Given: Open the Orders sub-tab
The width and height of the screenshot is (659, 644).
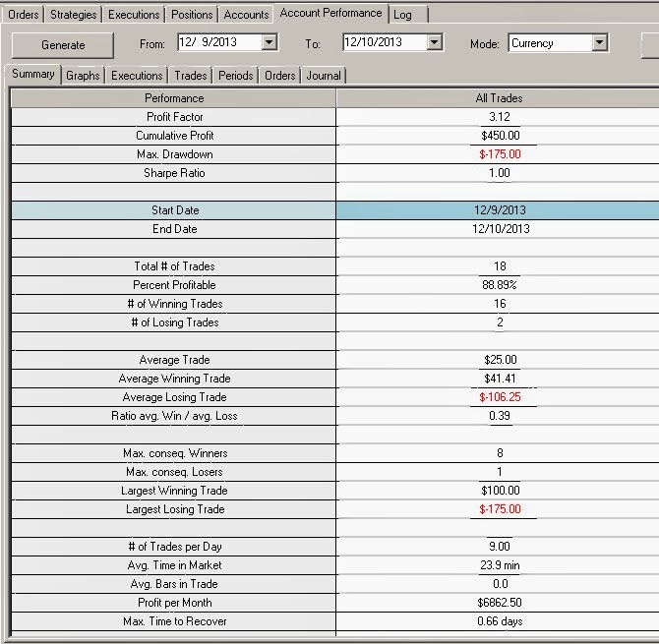Looking at the screenshot, I should point(280,76).
